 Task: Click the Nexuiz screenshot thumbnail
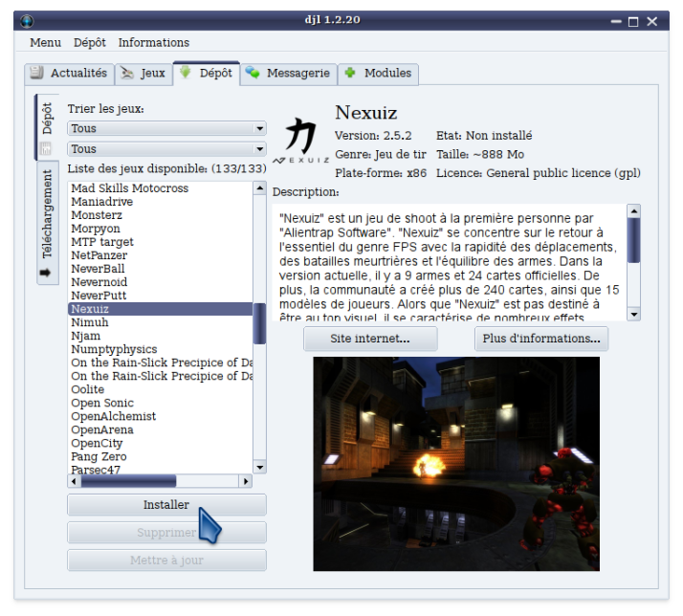coord(456,464)
